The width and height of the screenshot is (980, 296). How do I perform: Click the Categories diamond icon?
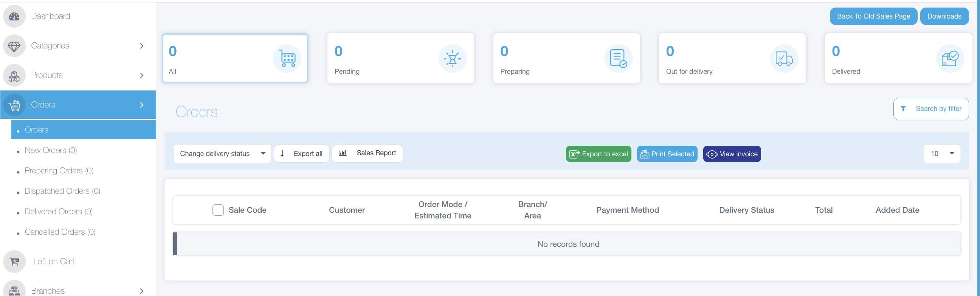[x=14, y=46]
